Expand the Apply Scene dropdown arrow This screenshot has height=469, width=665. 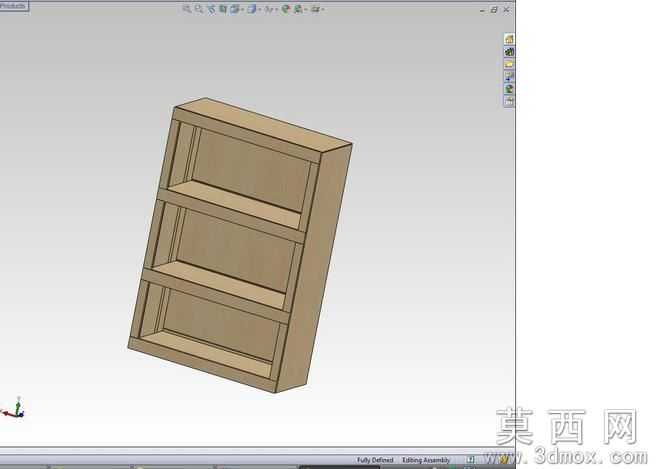point(306,10)
